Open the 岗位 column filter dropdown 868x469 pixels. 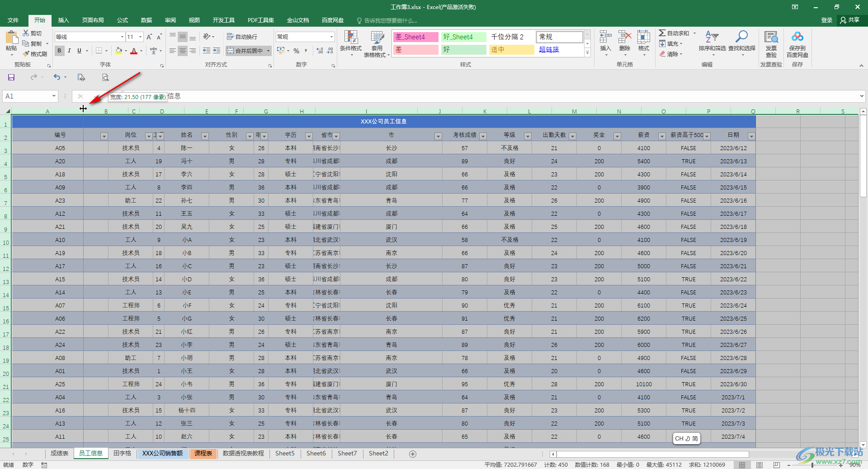tap(148, 136)
